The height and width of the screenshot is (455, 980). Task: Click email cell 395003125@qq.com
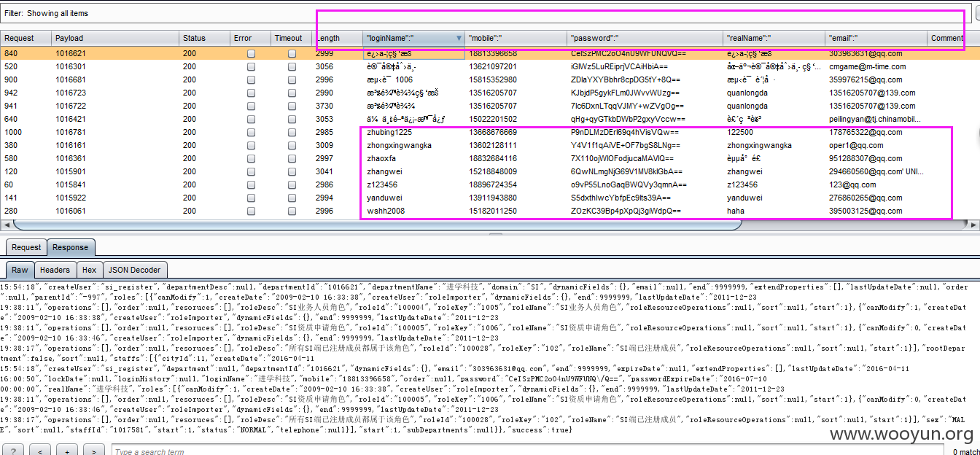coord(866,211)
